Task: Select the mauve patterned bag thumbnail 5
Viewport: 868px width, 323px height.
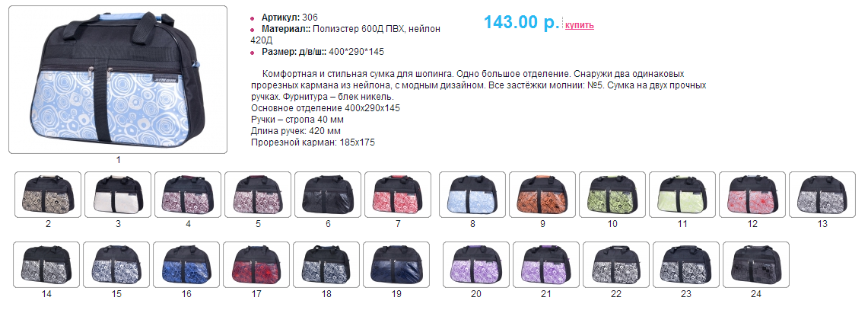Action: 258,194
